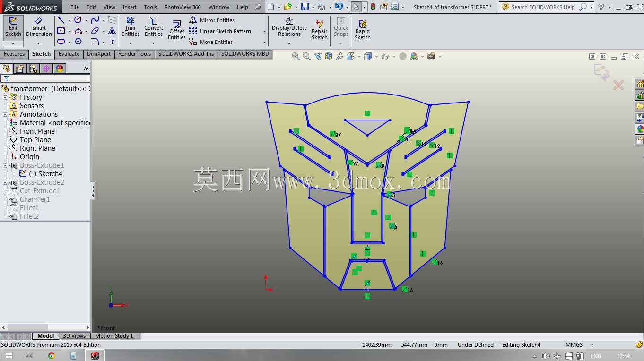Click the Section View icon

point(329,56)
